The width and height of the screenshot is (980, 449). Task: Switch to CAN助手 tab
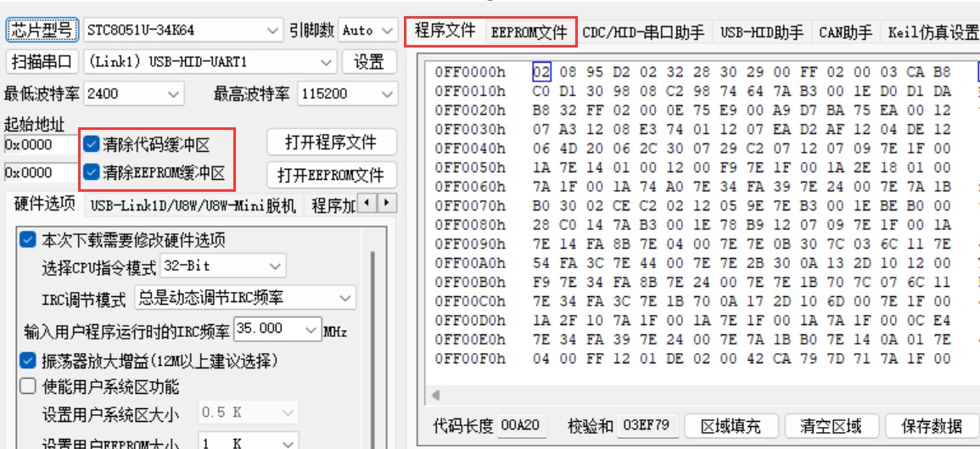(846, 32)
